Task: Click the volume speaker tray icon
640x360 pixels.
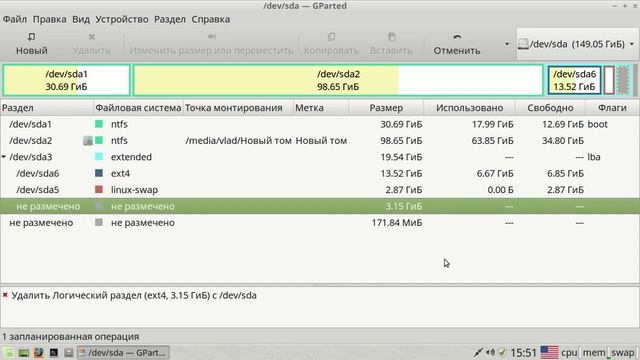Action: click(491, 352)
